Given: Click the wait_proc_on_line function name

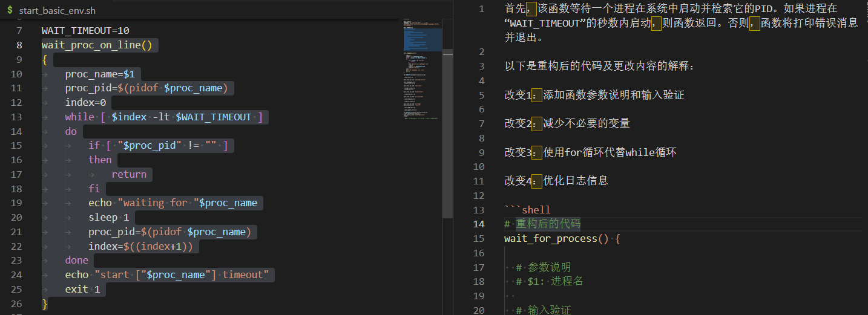Looking at the screenshot, I should pyautogui.click(x=94, y=45).
